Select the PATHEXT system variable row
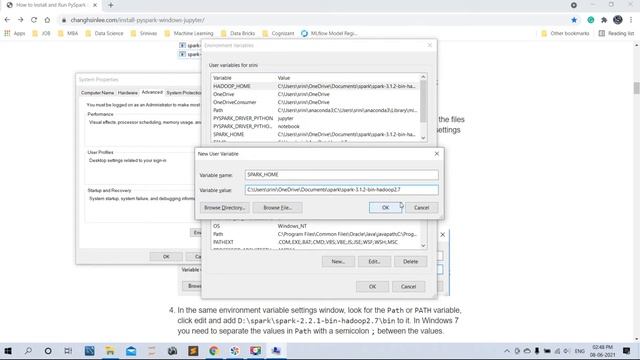The height and width of the screenshot is (360, 640). [315, 242]
